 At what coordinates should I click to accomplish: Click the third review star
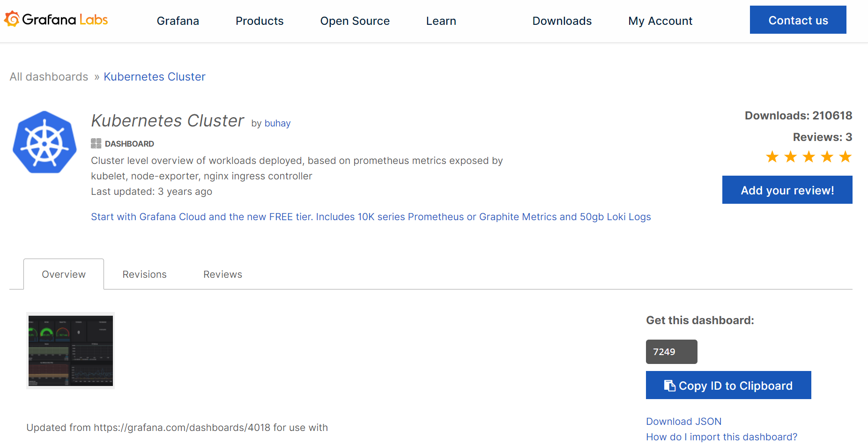click(x=809, y=156)
